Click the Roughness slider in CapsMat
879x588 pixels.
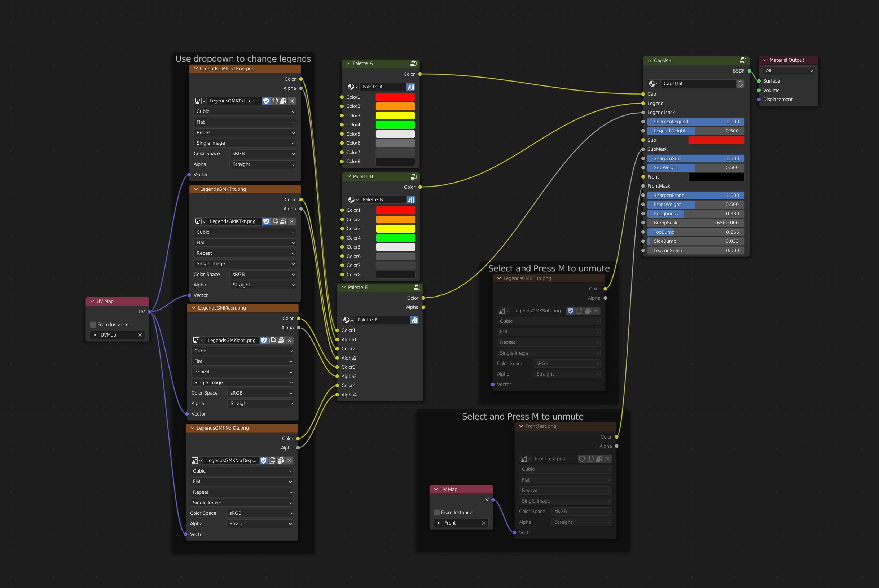coord(696,214)
